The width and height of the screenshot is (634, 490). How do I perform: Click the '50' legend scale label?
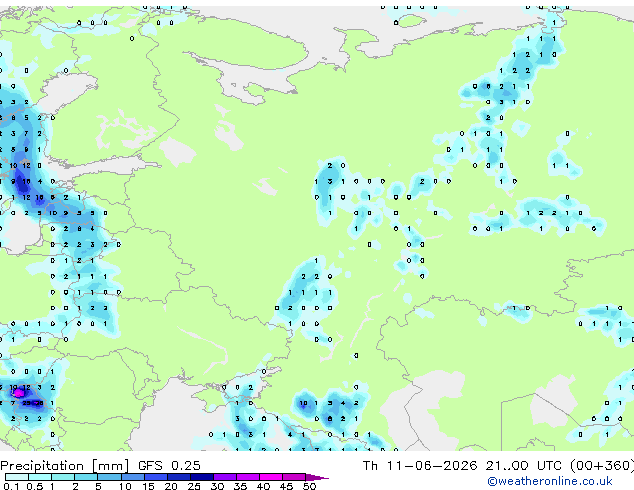[309, 486]
